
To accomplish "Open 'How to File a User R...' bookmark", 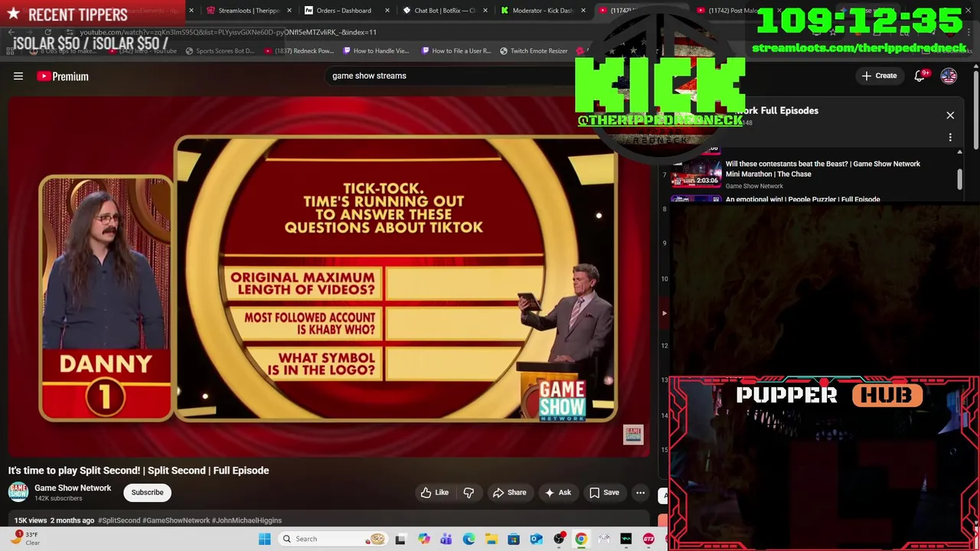I will tap(456, 51).
